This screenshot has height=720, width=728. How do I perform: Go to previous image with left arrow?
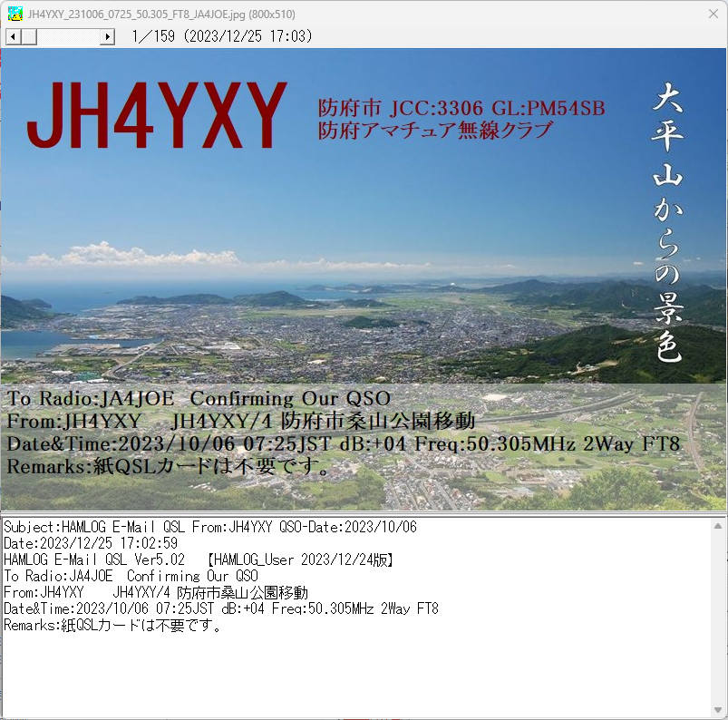point(13,36)
